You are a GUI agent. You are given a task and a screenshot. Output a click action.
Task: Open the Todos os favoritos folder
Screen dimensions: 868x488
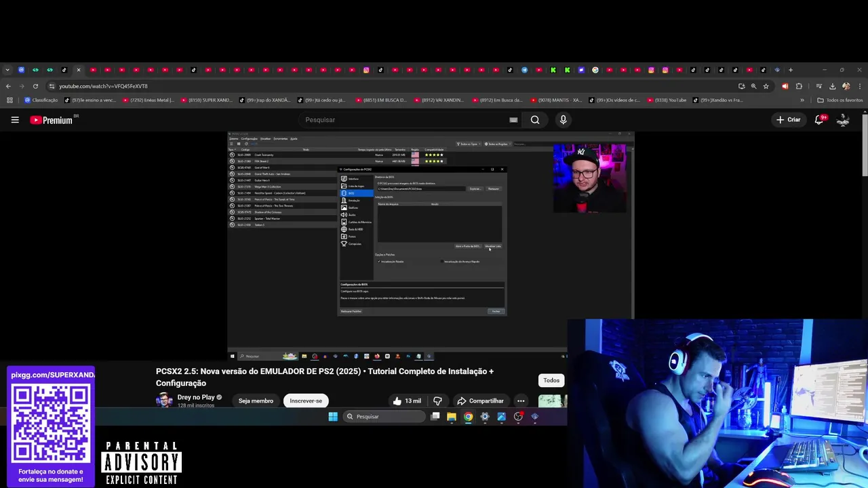click(x=840, y=100)
